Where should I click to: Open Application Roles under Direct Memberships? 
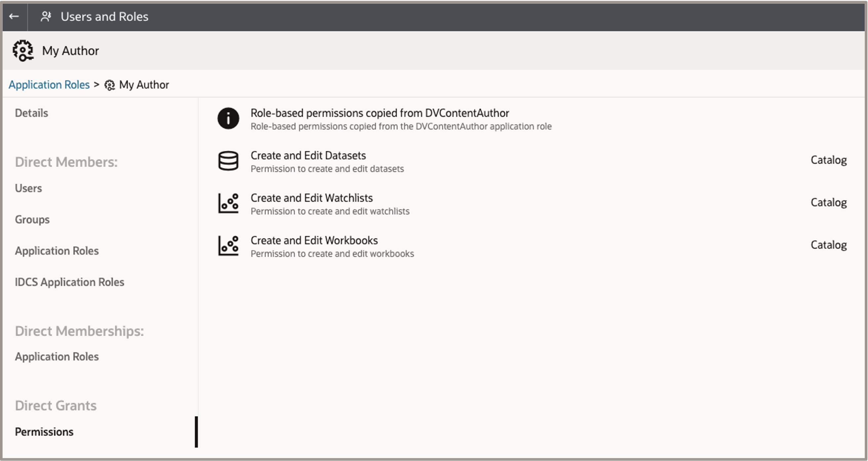57,357
